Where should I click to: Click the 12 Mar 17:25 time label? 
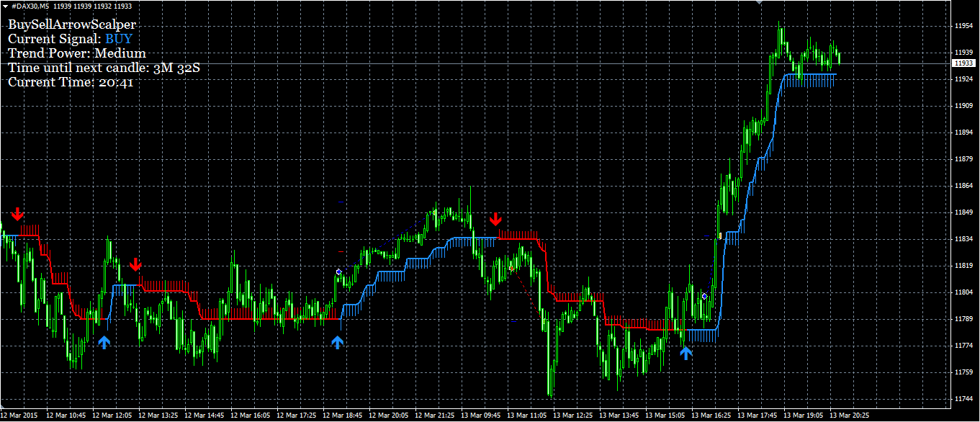(x=296, y=416)
